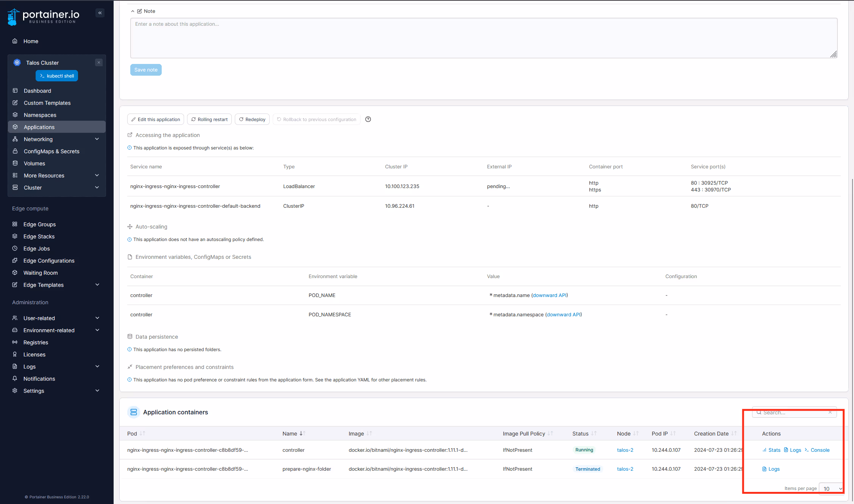Click the Application containers search field
This screenshot has width=854, height=504.
click(794, 412)
